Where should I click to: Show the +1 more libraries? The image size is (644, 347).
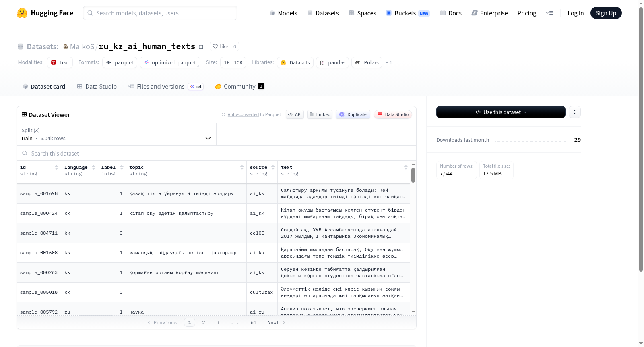click(x=389, y=62)
